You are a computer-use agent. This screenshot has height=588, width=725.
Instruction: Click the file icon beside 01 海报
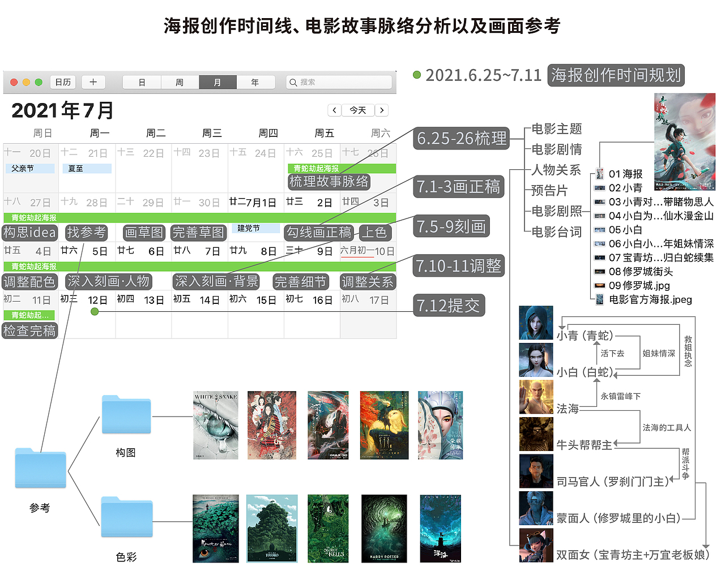pyautogui.click(x=599, y=174)
